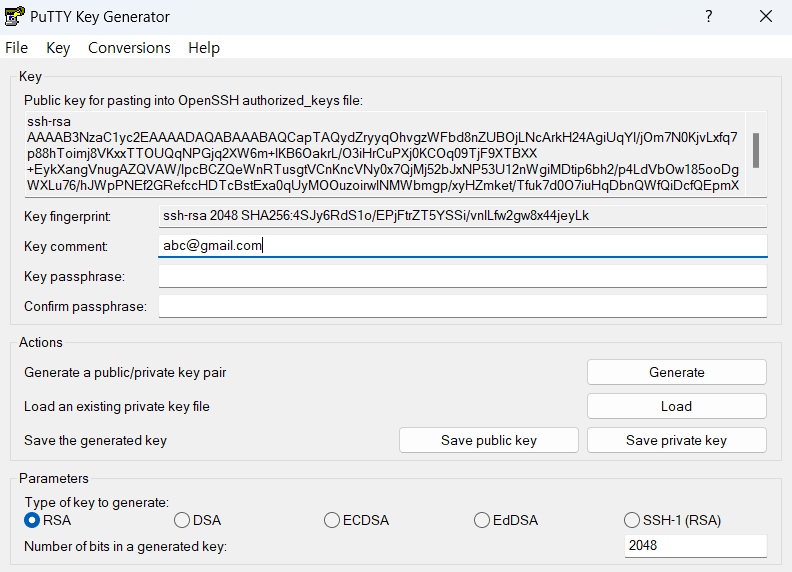This screenshot has width=792, height=572.
Task: Close the PuTTY Key Generator window
Action: [766, 17]
